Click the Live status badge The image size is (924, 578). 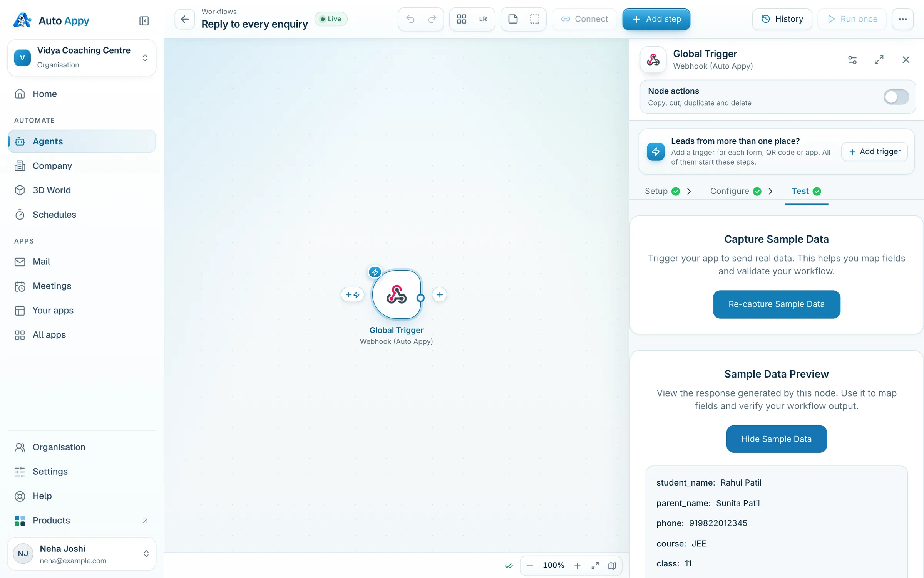(331, 19)
